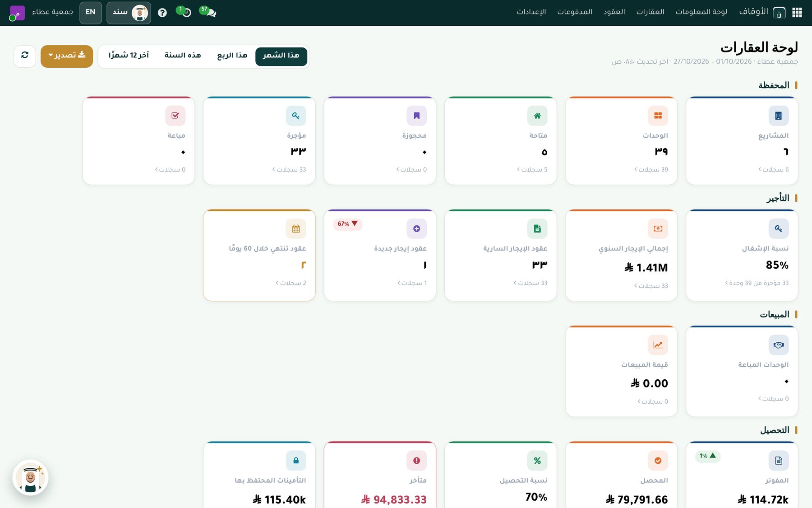The width and height of the screenshot is (812, 508).
Task: Click the lock icon in التأمينات المحتفظ بها card
Action: point(296,461)
